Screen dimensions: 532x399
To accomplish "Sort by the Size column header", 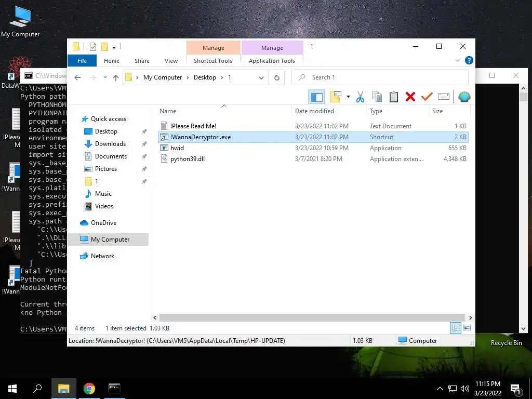I will click(x=449, y=111).
